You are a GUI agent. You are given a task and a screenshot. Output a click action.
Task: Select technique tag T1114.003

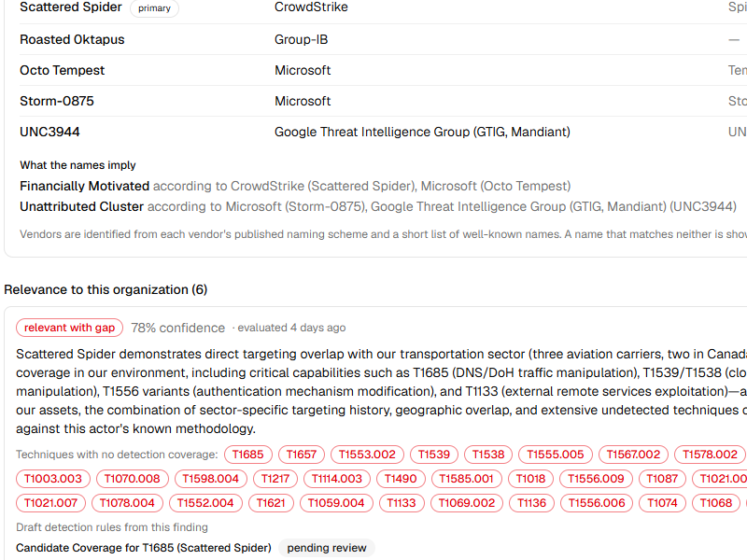[337, 479]
